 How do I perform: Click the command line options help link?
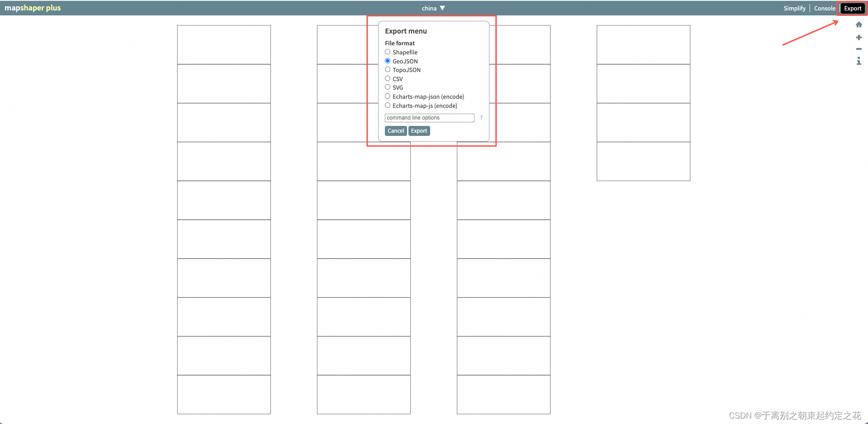(x=481, y=118)
